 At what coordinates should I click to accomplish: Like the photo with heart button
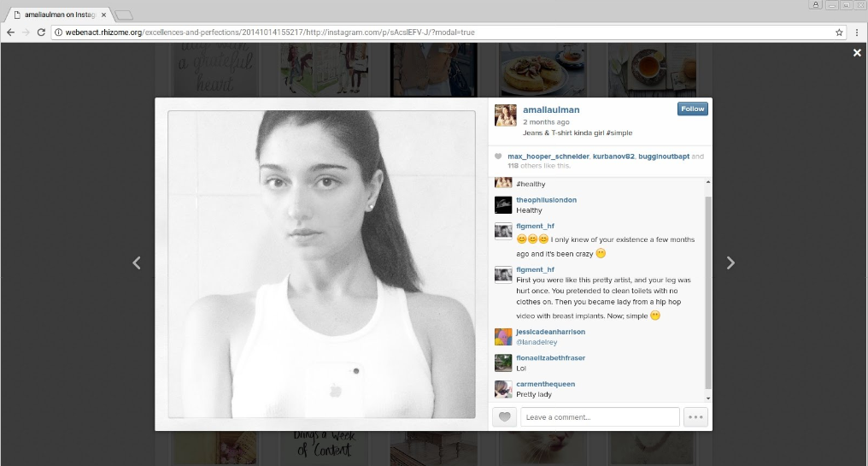click(x=504, y=416)
